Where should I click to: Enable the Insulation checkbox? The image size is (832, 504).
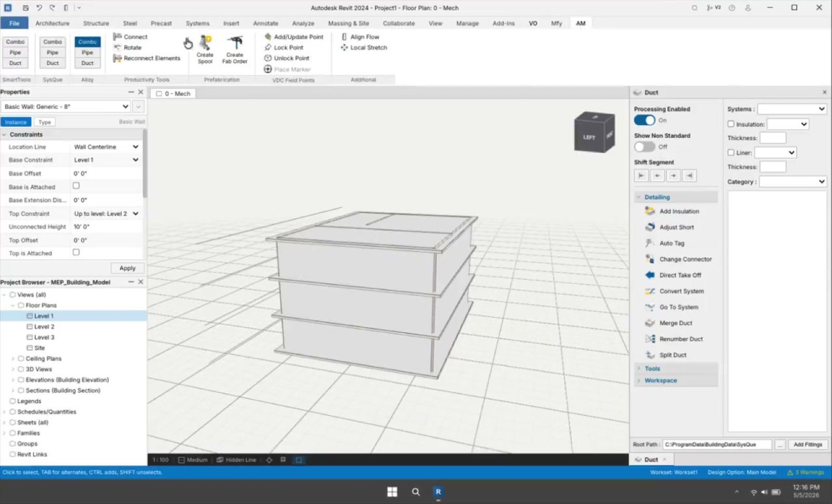tap(731, 124)
